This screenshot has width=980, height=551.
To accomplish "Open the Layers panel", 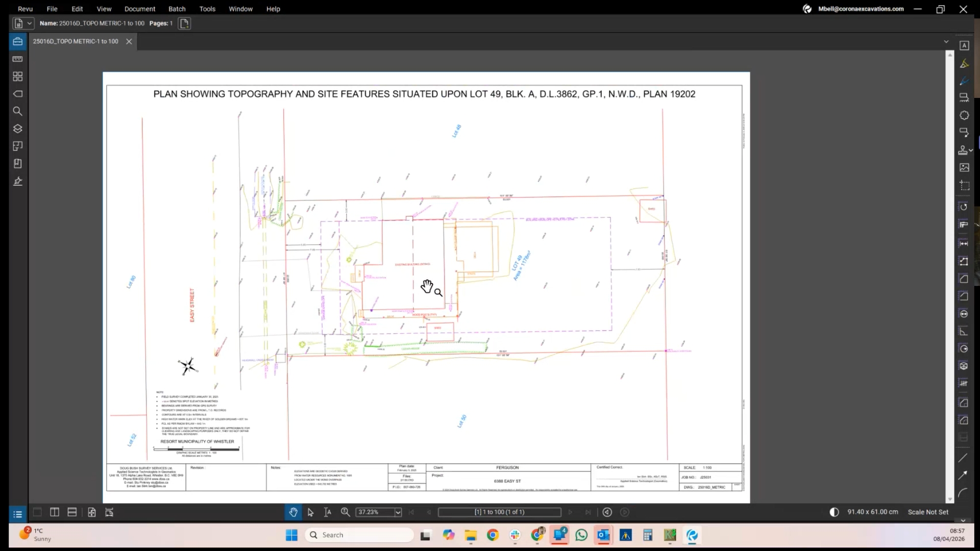I will 18,129.
